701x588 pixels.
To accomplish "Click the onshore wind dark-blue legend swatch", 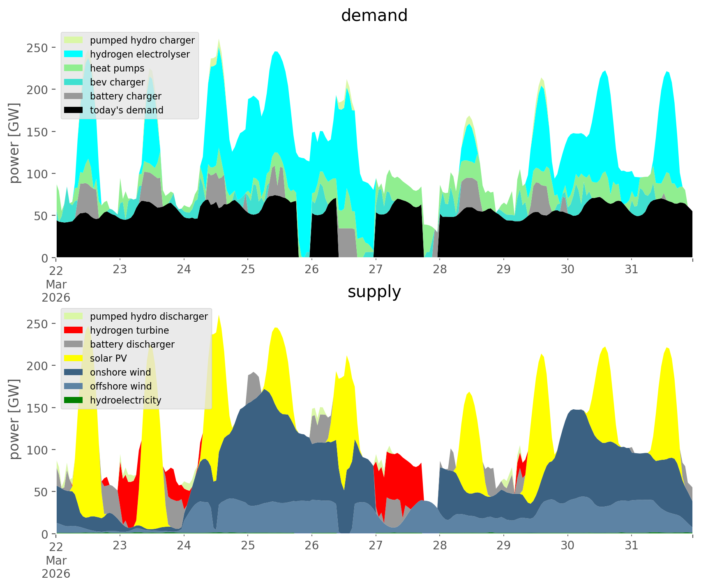I will click(x=74, y=372).
